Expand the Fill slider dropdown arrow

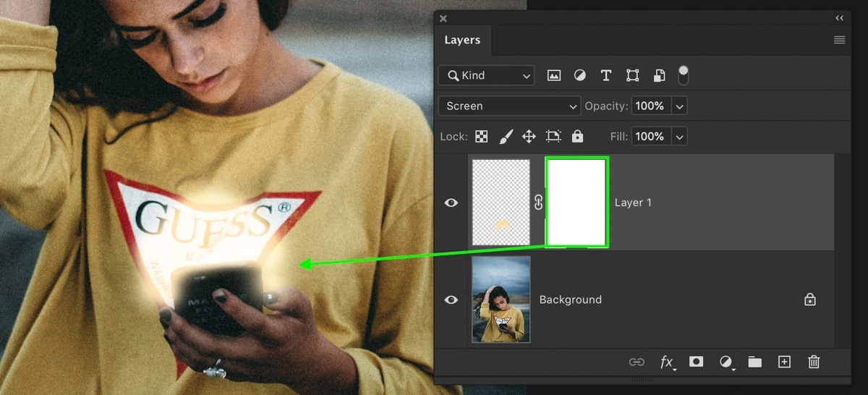(x=679, y=137)
